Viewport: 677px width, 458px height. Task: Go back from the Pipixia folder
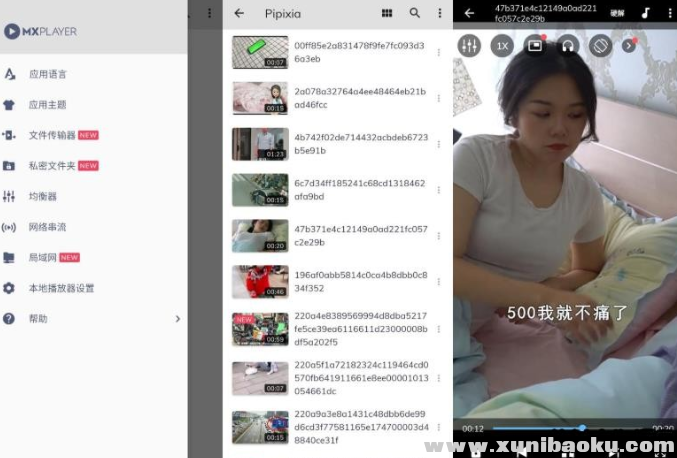pyautogui.click(x=239, y=14)
